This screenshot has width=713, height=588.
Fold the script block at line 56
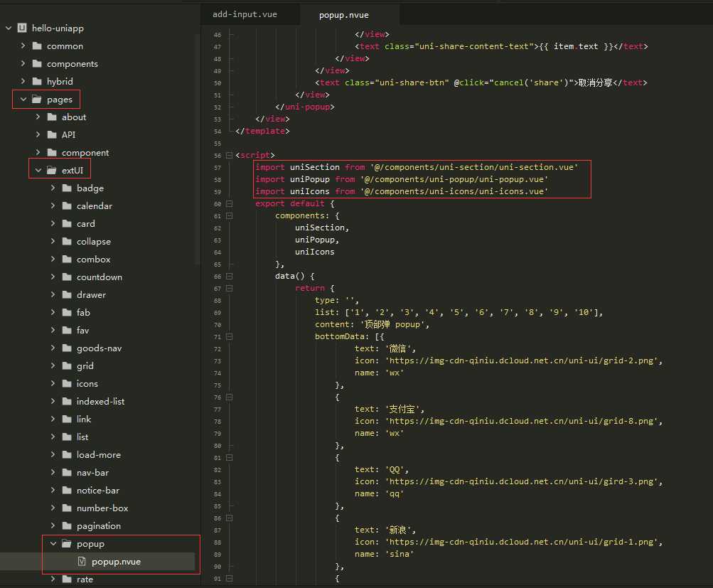[x=229, y=156]
